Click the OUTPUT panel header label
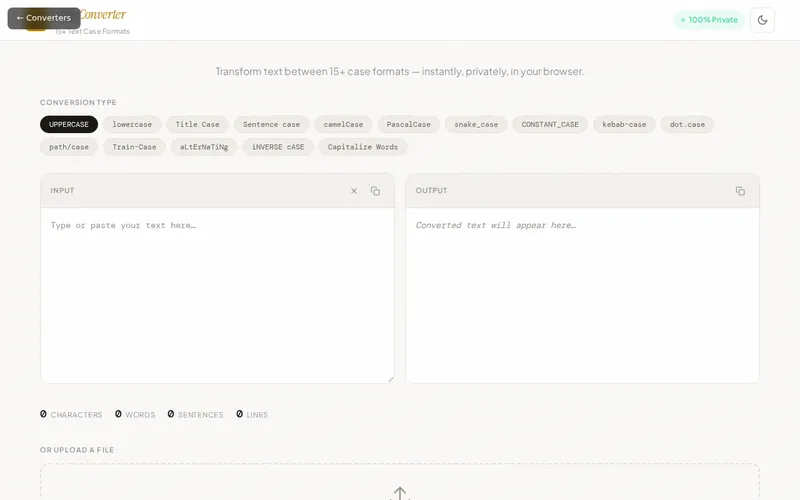The image size is (800, 500). [431, 191]
